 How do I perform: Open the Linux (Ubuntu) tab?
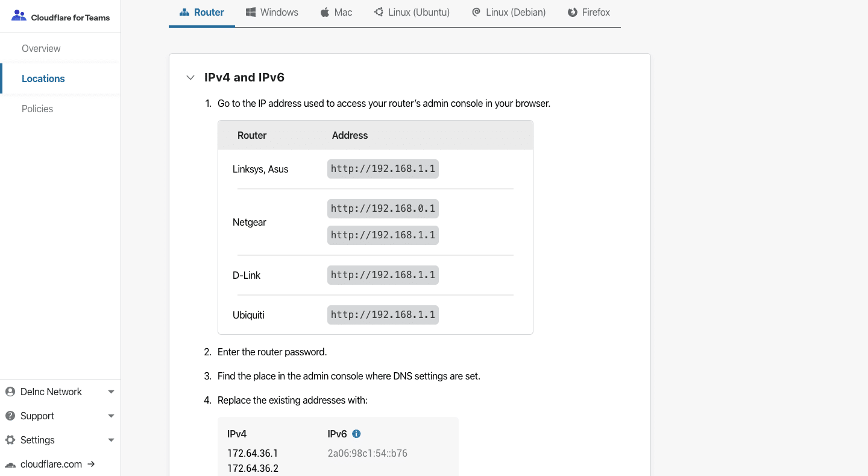tap(412, 13)
